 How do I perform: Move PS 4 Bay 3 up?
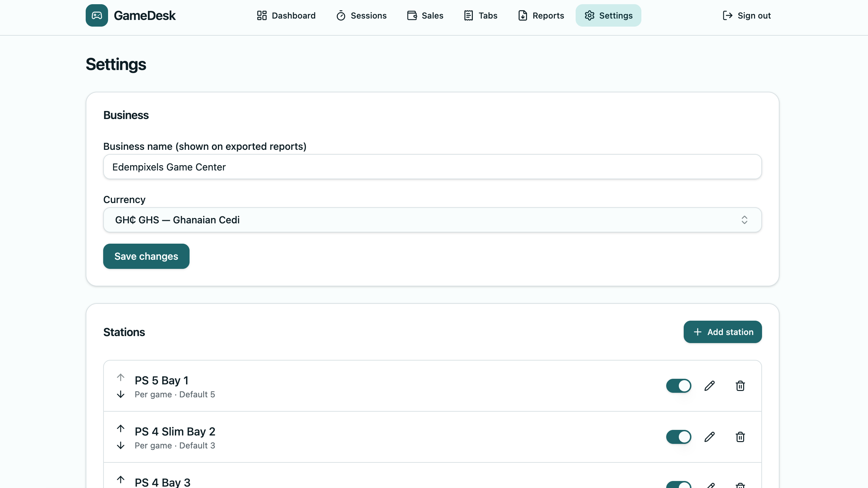click(x=121, y=480)
